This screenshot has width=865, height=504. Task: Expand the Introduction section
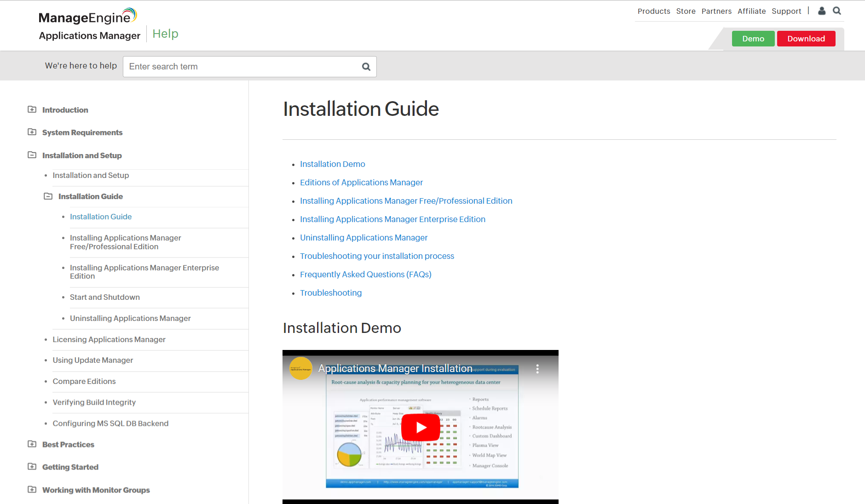click(x=32, y=109)
